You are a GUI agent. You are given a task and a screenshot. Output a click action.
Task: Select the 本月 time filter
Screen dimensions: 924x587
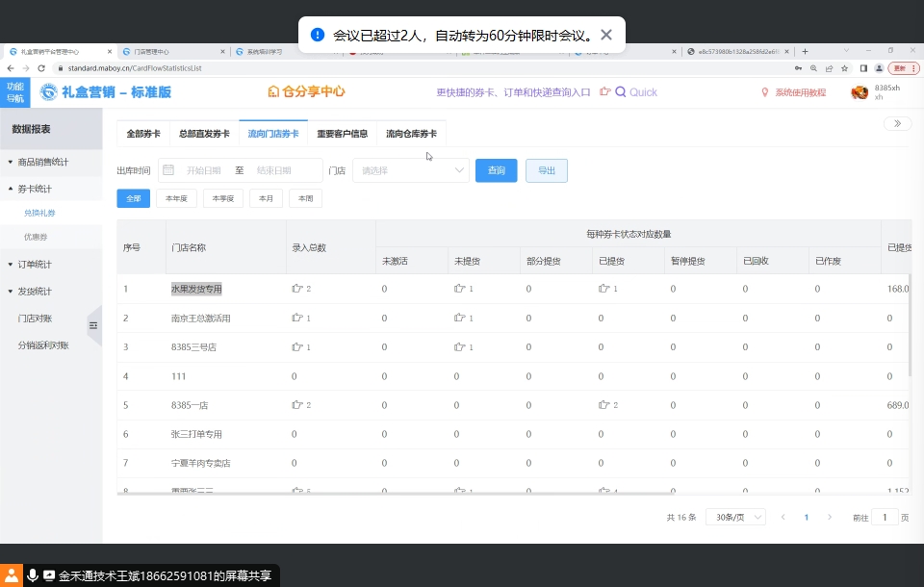pyautogui.click(x=266, y=198)
